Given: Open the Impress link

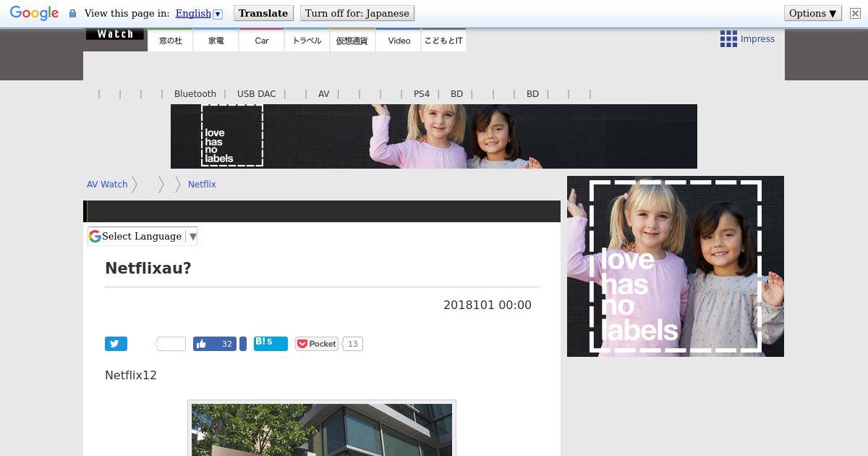Looking at the screenshot, I should pyautogui.click(x=757, y=39).
